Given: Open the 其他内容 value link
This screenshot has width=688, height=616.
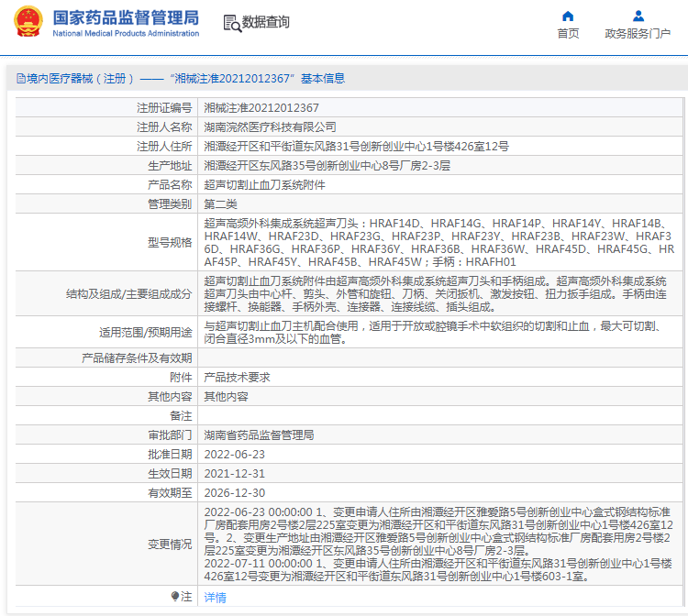Looking at the screenshot, I should tap(226, 396).
